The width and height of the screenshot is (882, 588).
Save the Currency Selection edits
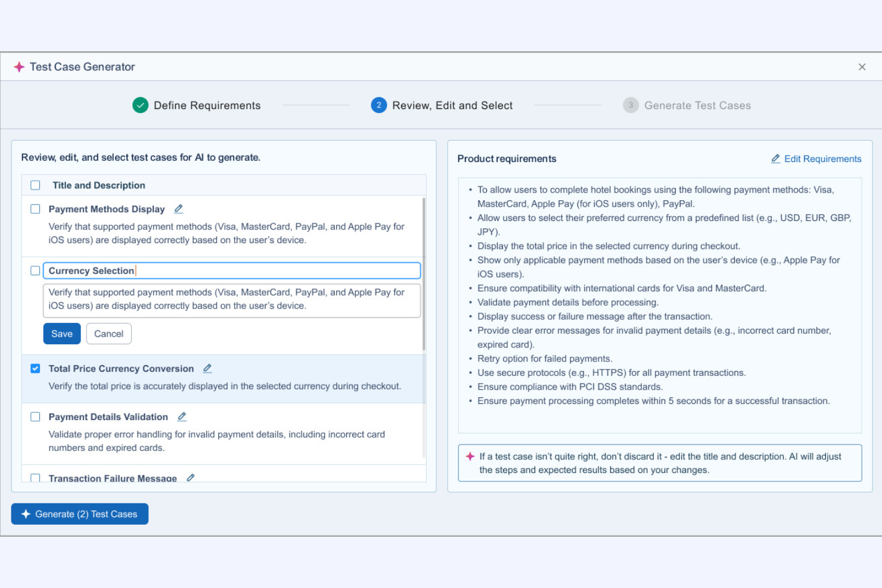(x=61, y=334)
